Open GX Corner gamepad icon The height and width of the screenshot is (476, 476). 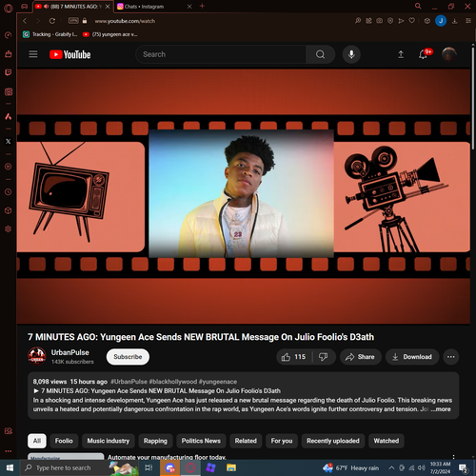(x=24, y=7)
